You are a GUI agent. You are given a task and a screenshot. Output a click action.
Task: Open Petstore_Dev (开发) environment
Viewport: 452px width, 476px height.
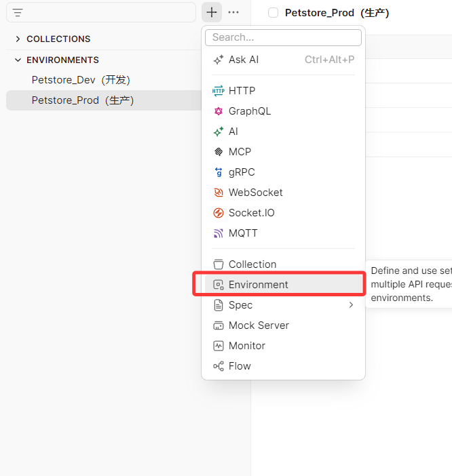coord(81,80)
